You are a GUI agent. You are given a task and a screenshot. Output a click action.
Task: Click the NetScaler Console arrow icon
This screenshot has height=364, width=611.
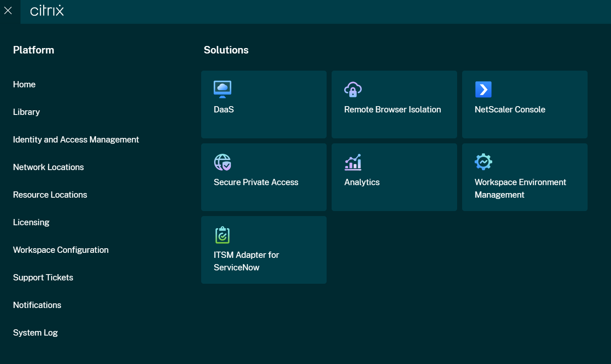tap(483, 89)
